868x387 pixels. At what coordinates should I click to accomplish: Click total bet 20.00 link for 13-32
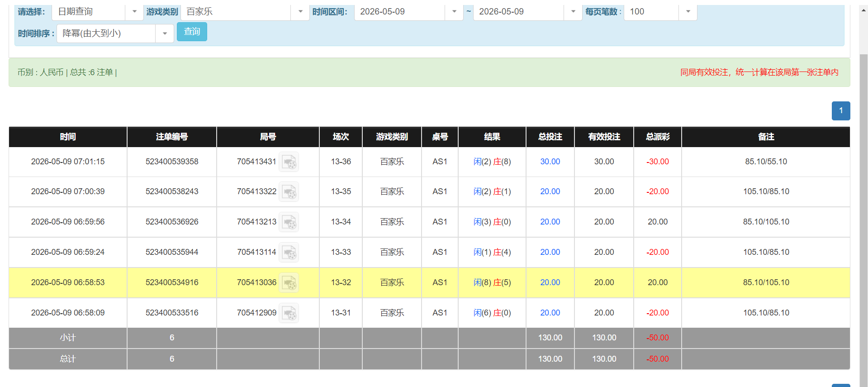(550, 282)
